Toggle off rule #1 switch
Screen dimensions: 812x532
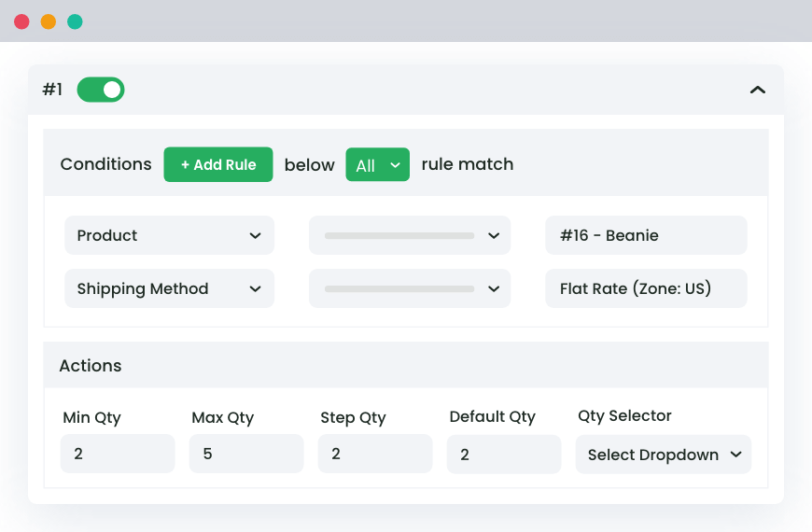coord(101,90)
